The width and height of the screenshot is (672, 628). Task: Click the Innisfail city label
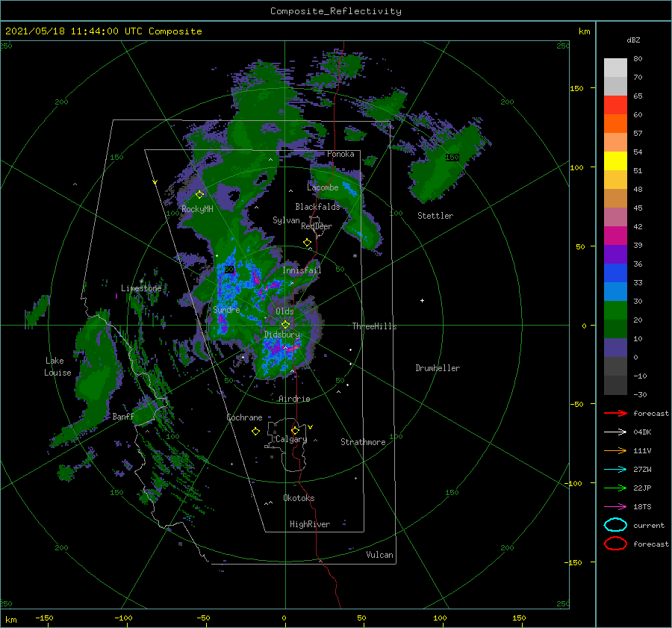pos(302,270)
